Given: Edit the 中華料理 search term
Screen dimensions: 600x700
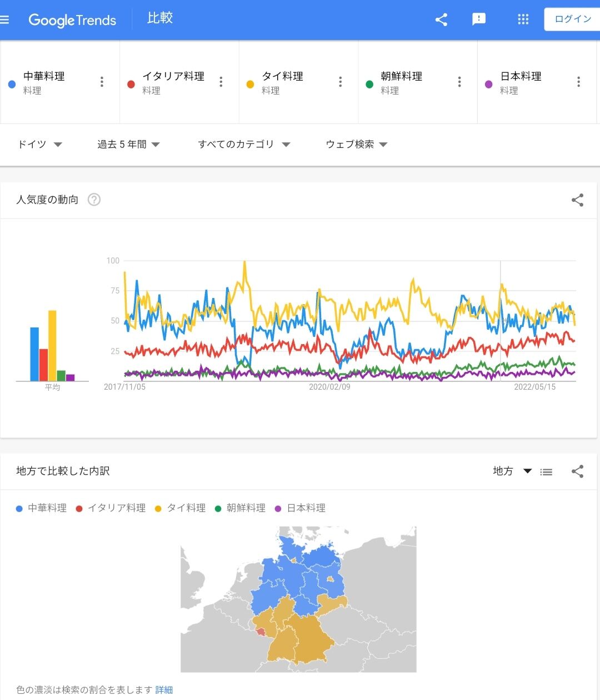Looking at the screenshot, I should (x=44, y=76).
